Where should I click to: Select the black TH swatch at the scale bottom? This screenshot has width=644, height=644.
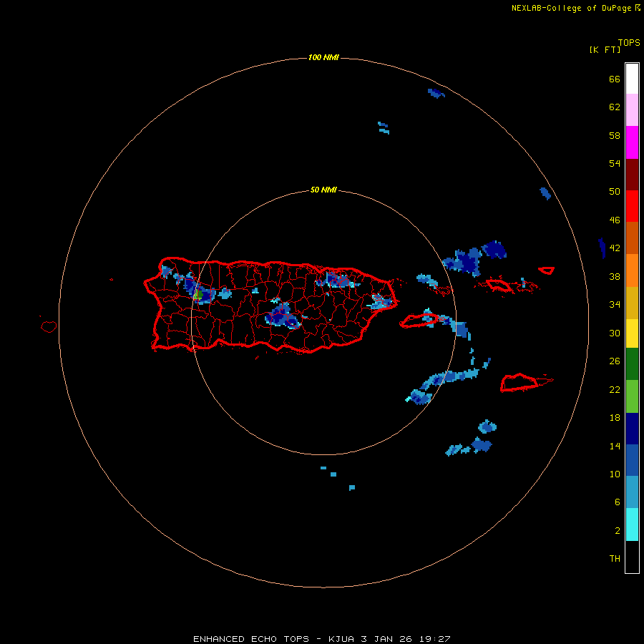pos(632,557)
